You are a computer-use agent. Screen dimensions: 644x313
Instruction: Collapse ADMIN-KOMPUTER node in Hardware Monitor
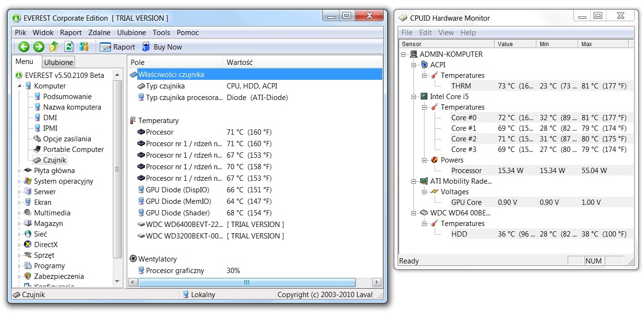tap(403, 54)
